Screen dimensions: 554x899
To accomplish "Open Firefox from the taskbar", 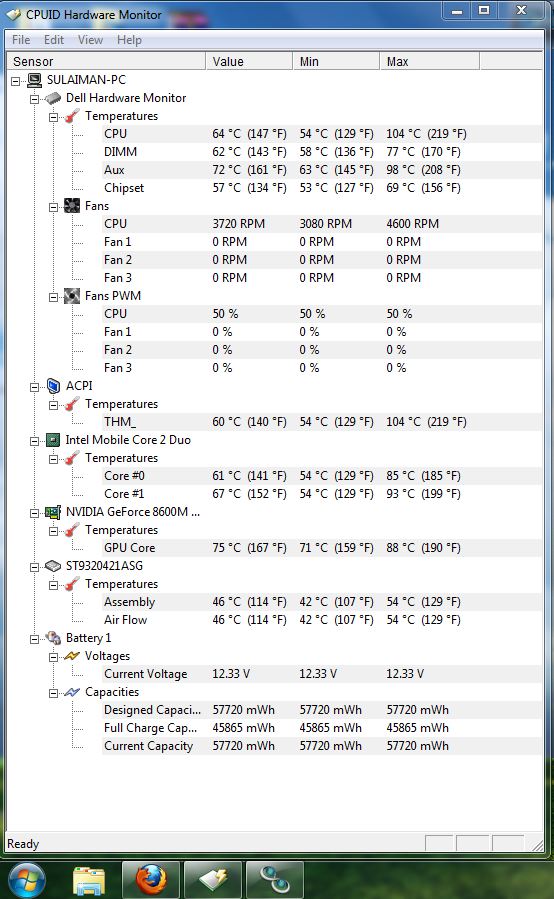I will click(x=151, y=879).
